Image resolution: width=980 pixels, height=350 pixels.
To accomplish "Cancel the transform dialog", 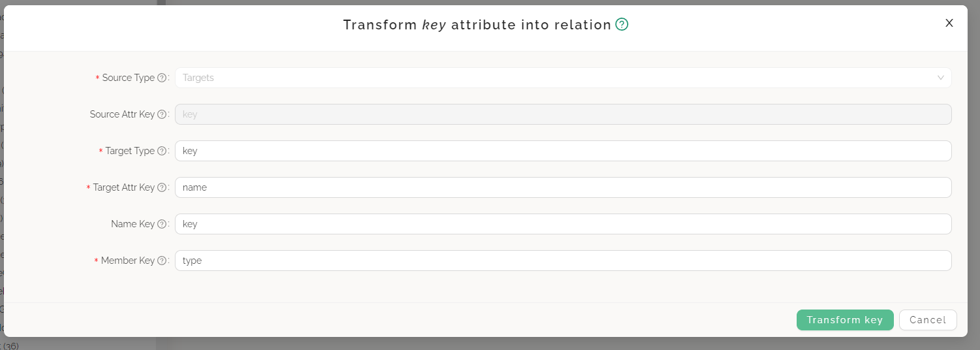I will point(927,320).
